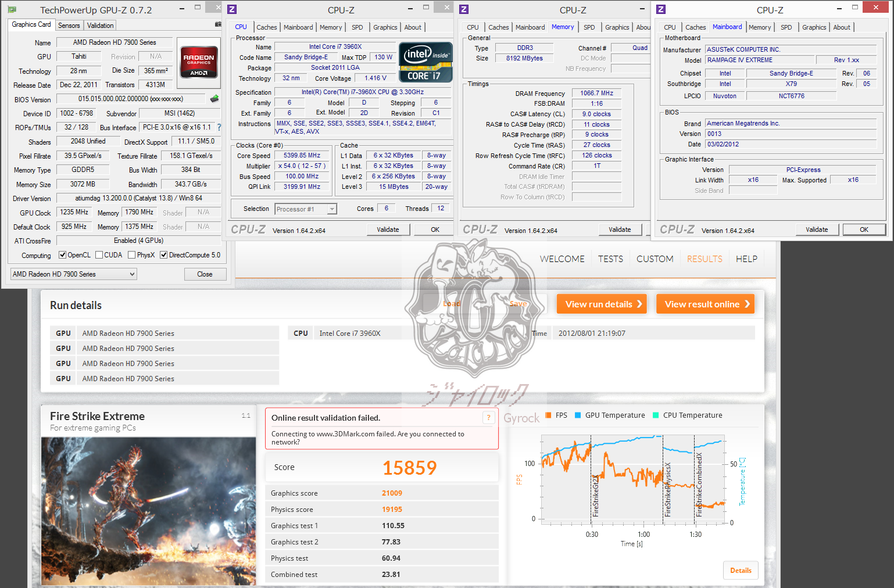The height and width of the screenshot is (588, 894).
Task: Open the About tab in first CPU-Z window
Action: click(413, 27)
